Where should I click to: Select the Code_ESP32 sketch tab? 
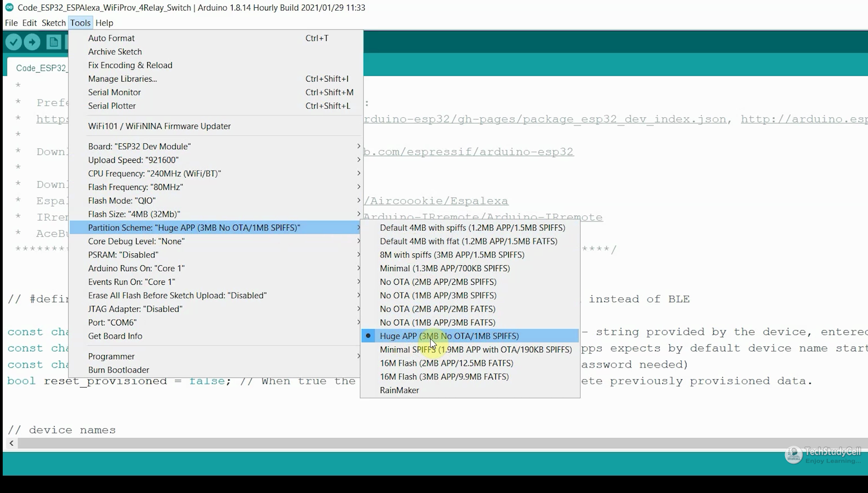[41, 67]
